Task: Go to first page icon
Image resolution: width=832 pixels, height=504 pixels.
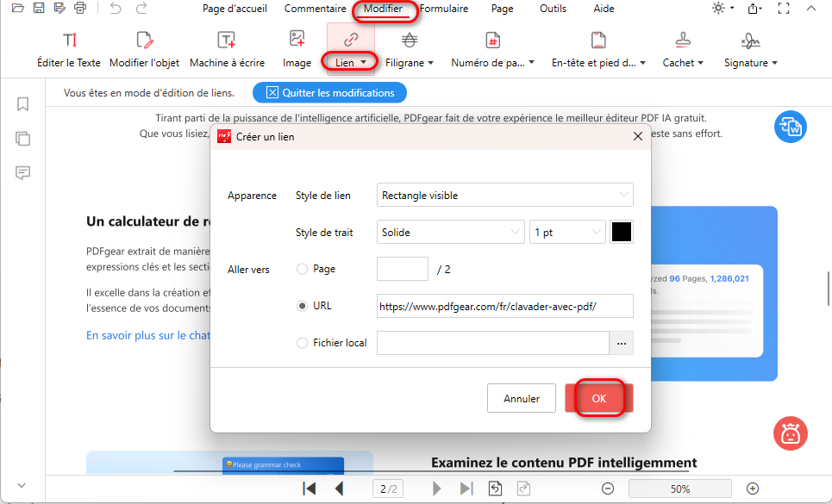Action: [310, 488]
